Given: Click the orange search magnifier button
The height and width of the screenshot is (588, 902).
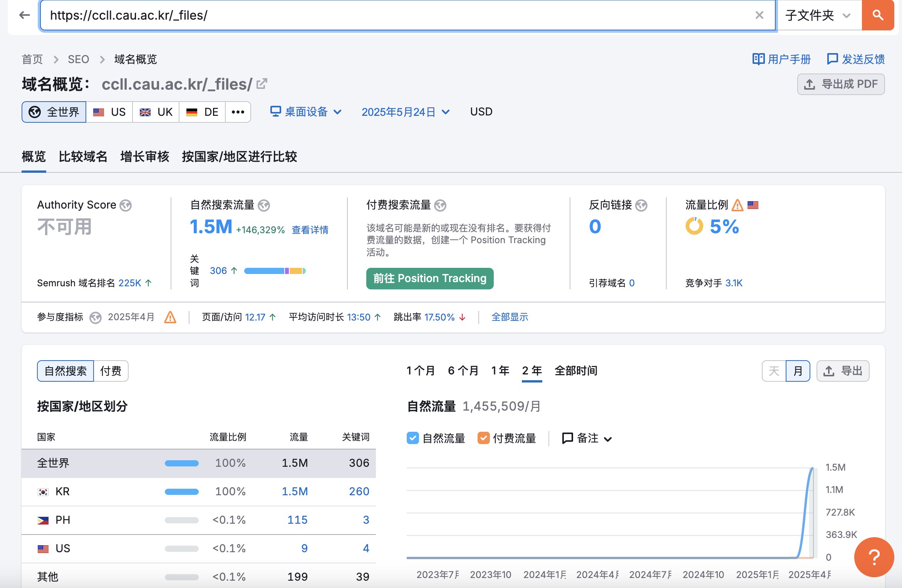Looking at the screenshot, I should 878,15.
